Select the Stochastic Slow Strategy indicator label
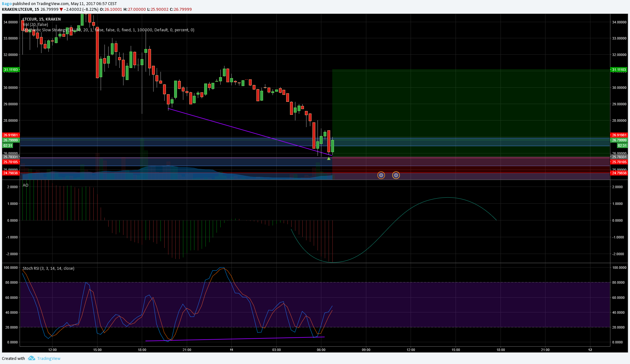Image resolution: width=630 pixels, height=364 pixels. click(x=109, y=30)
